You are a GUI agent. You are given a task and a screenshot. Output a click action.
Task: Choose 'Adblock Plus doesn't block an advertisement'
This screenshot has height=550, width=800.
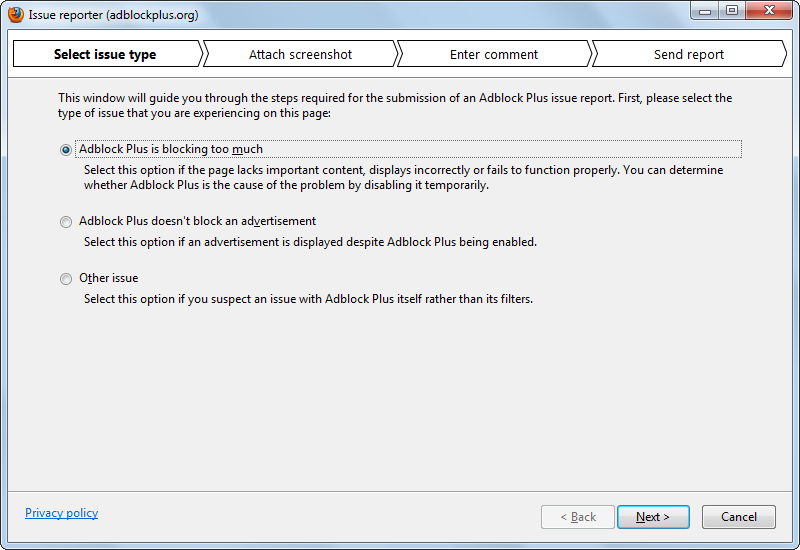pyautogui.click(x=66, y=222)
